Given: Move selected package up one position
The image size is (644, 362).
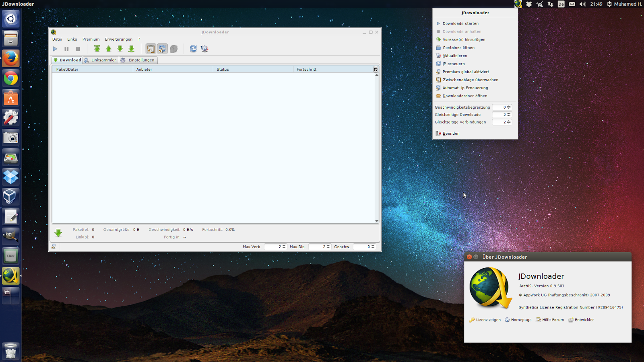Looking at the screenshot, I should [108, 49].
